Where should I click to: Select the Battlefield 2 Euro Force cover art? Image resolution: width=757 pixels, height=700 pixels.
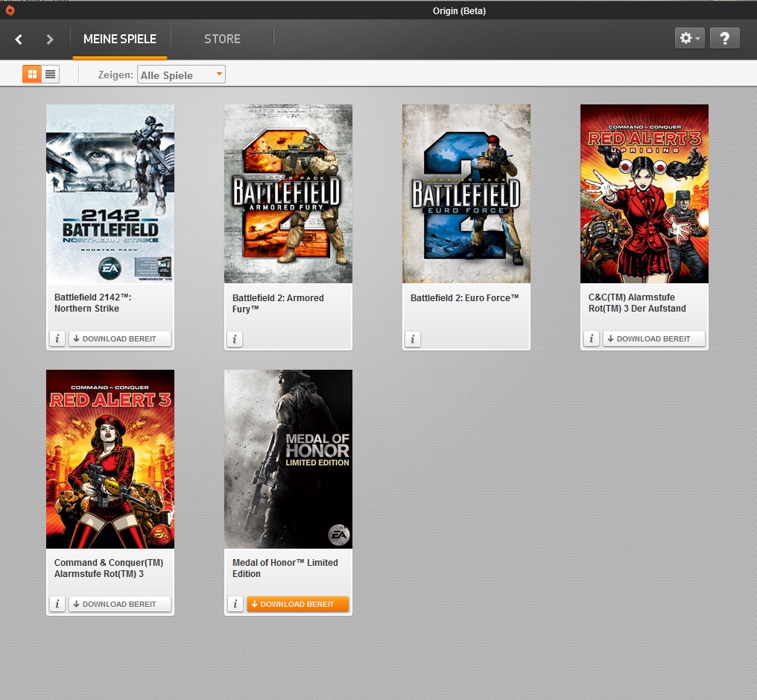click(x=466, y=194)
